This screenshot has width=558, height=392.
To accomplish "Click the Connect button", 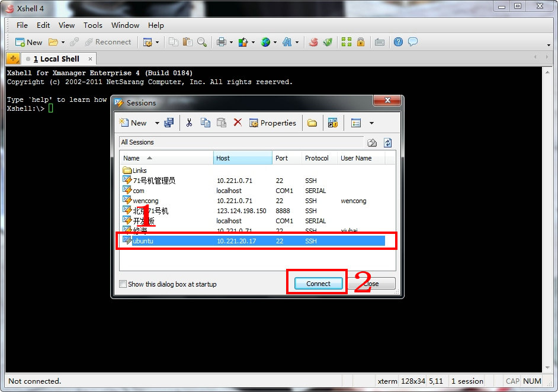I will (x=319, y=284).
